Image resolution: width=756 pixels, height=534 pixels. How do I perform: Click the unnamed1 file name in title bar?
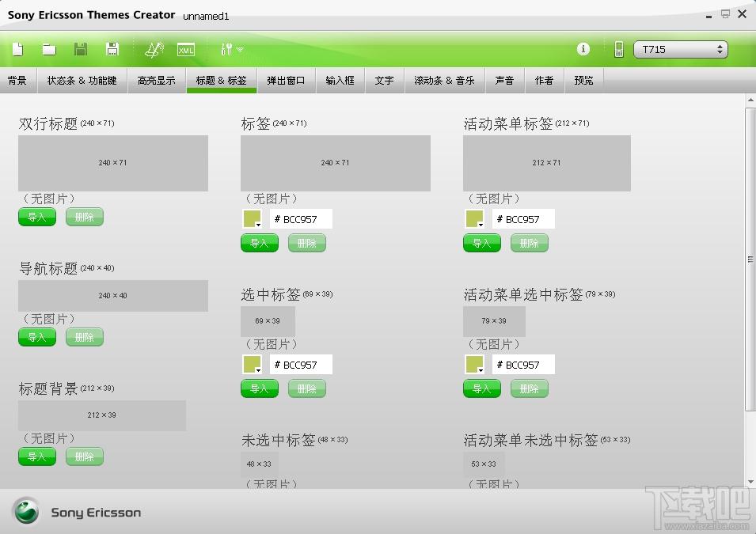[x=206, y=17]
